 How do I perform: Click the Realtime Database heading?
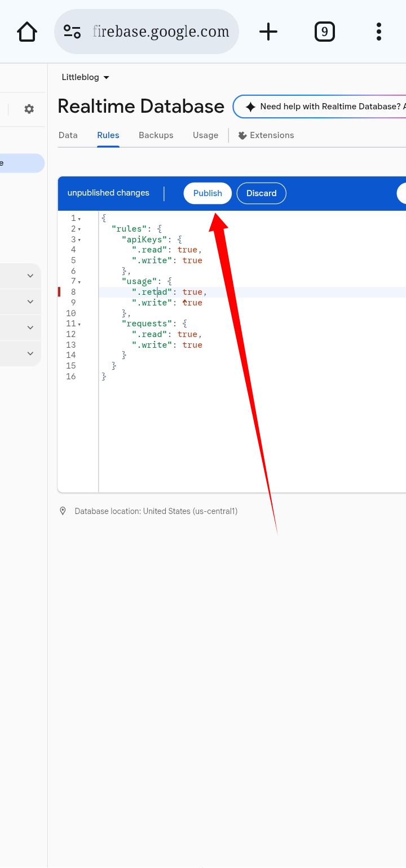[x=141, y=106]
